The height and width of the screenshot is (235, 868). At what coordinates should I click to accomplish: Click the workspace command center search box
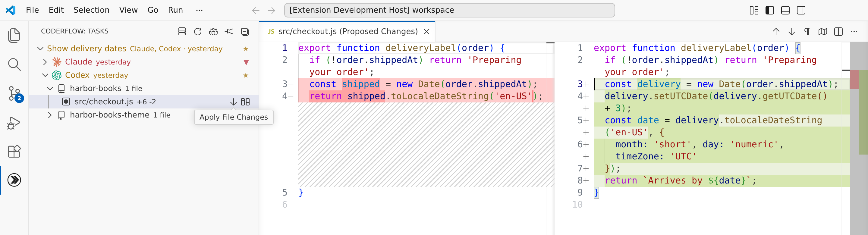pos(449,11)
